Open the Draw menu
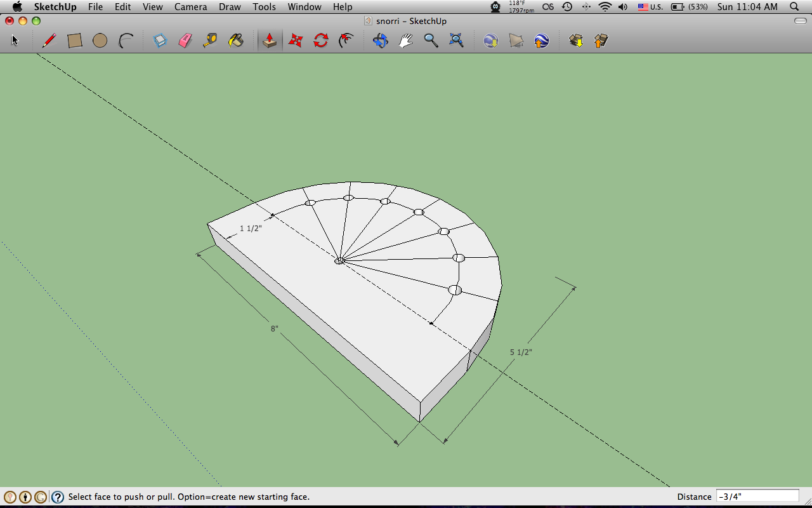Viewport: 812px width, 508px height. coord(230,7)
